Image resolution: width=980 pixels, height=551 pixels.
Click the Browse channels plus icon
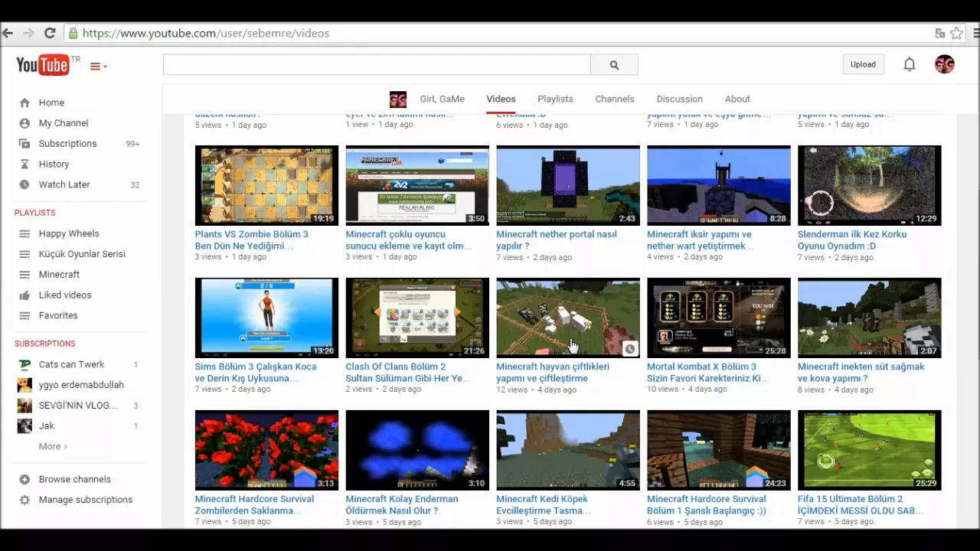24,479
